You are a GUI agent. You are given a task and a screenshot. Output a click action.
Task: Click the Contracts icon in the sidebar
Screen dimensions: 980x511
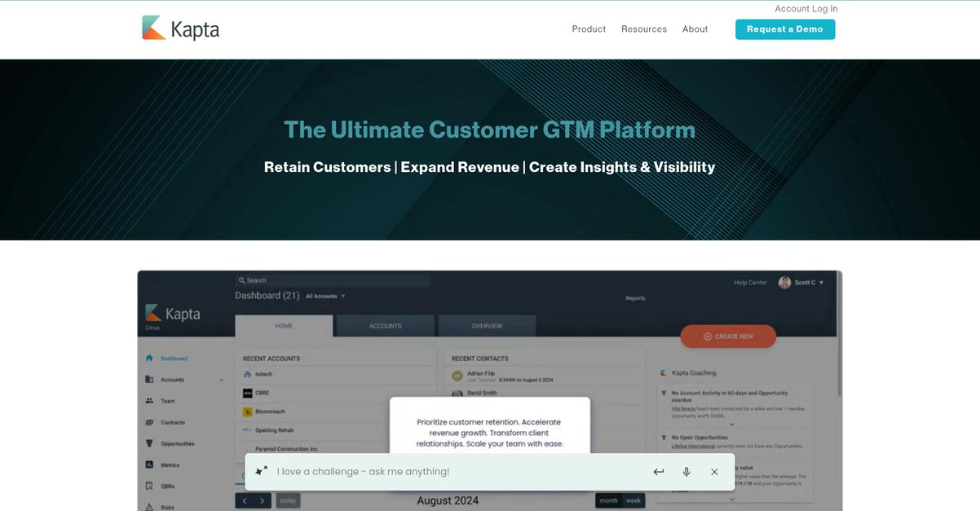149,422
